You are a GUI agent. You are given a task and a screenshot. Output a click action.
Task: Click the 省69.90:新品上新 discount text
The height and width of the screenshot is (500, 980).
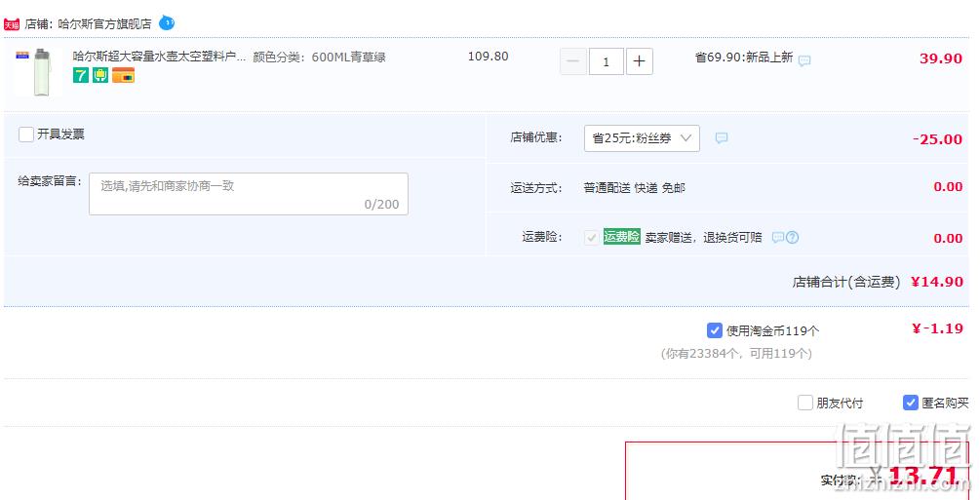(744, 58)
